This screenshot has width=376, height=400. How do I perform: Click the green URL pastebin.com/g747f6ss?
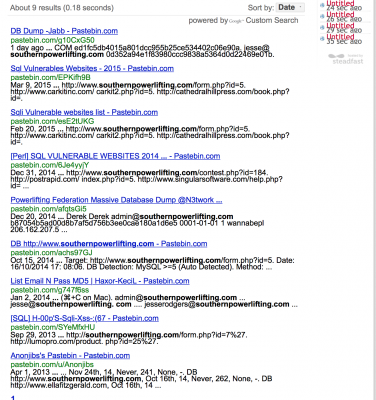pyautogui.click(x=50, y=290)
